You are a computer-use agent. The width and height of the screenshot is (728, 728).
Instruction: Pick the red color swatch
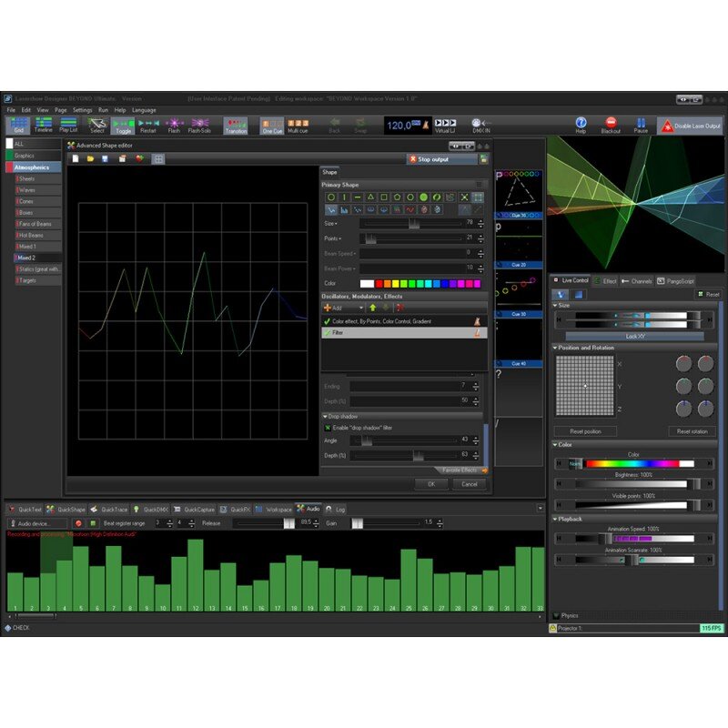coord(379,284)
